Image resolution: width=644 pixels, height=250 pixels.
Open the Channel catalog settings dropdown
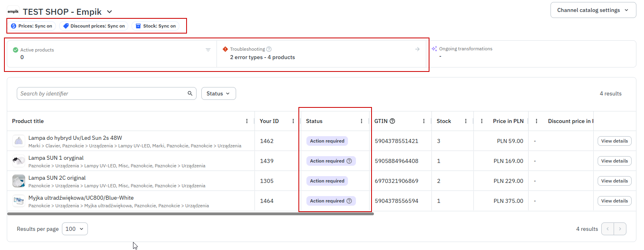pos(593,10)
